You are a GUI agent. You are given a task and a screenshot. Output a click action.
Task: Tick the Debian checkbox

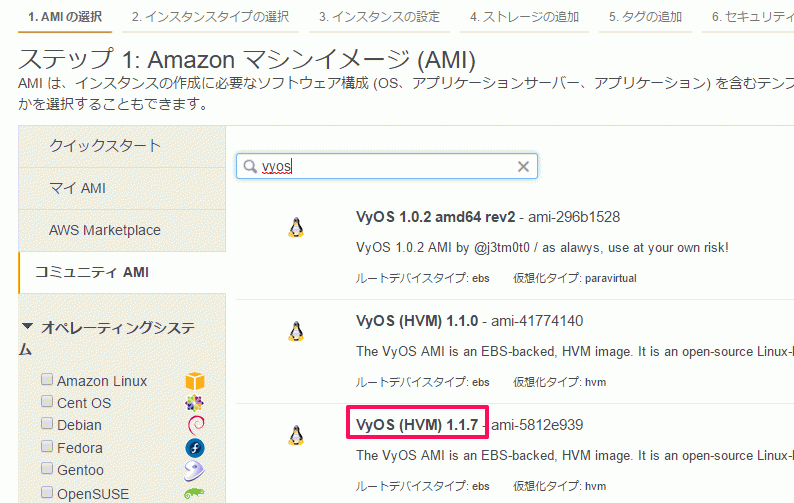coord(47,423)
